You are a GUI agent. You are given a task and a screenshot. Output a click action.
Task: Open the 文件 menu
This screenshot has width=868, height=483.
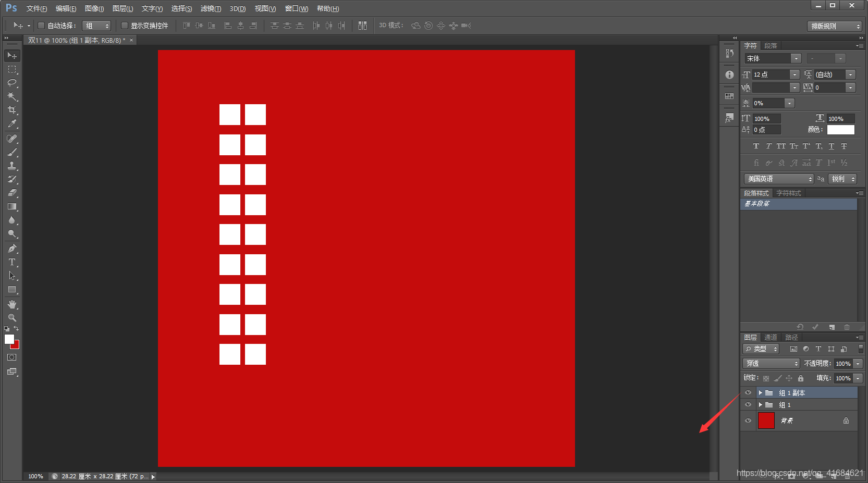(36, 9)
